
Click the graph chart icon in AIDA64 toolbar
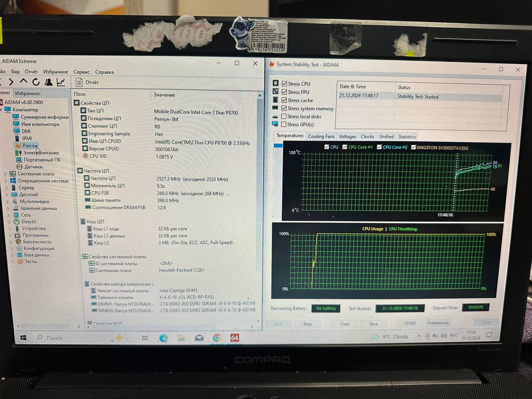pos(61,82)
